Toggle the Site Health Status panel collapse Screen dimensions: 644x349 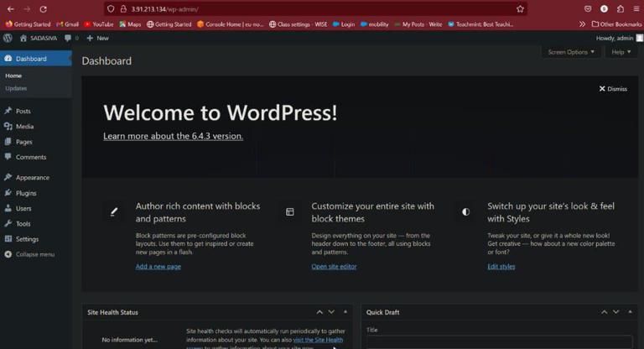pyautogui.click(x=345, y=312)
